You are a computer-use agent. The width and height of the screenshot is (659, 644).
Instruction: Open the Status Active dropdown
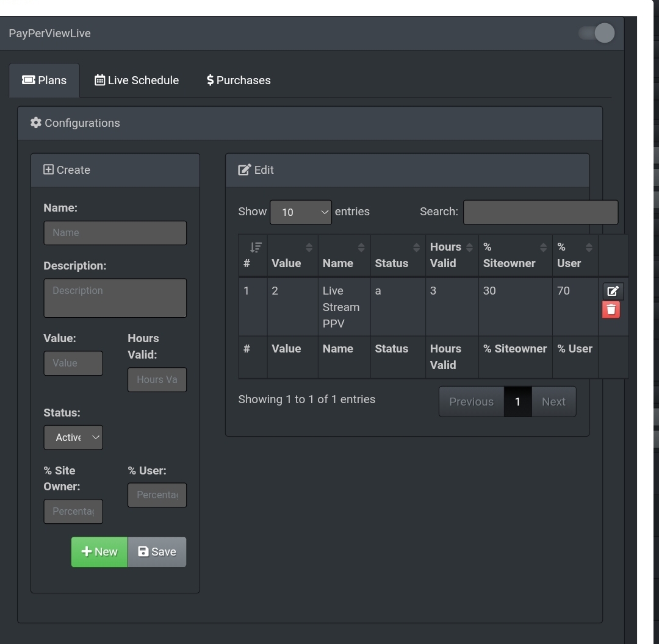click(x=73, y=437)
